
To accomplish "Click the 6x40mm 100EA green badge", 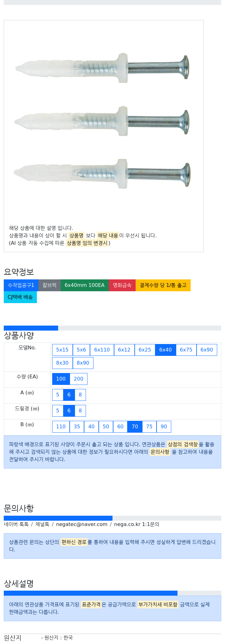I will point(85,285).
